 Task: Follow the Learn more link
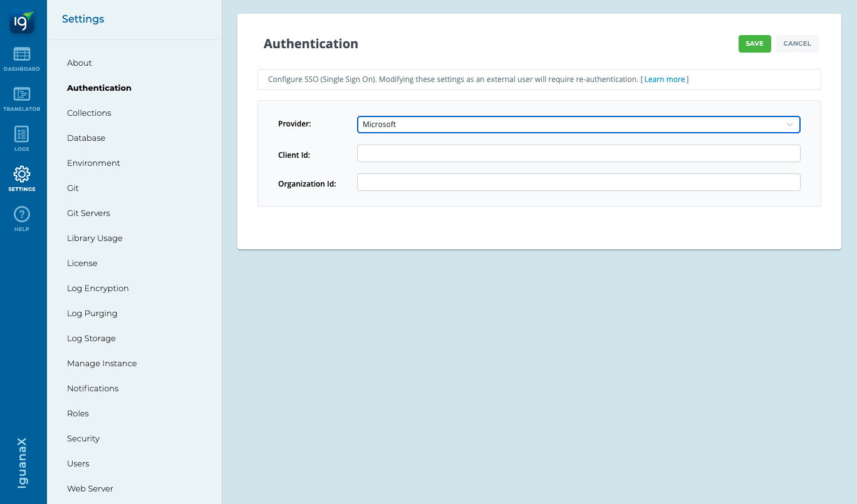(664, 80)
